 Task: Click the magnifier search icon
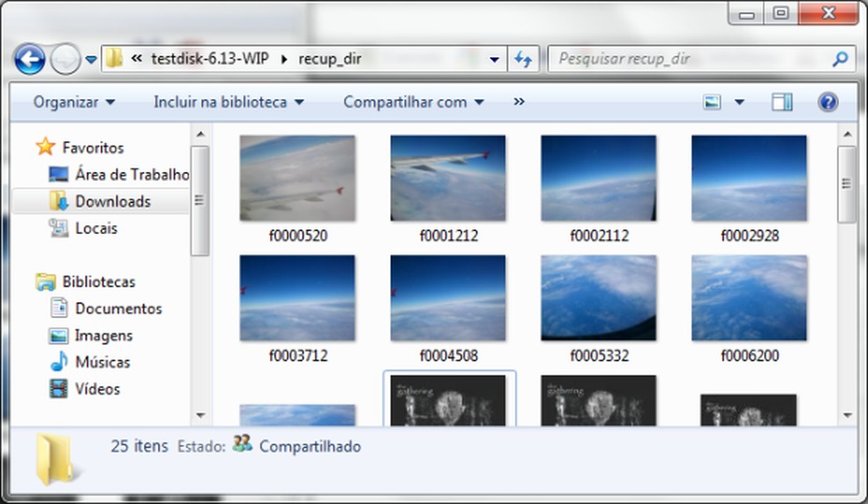[x=840, y=58]
